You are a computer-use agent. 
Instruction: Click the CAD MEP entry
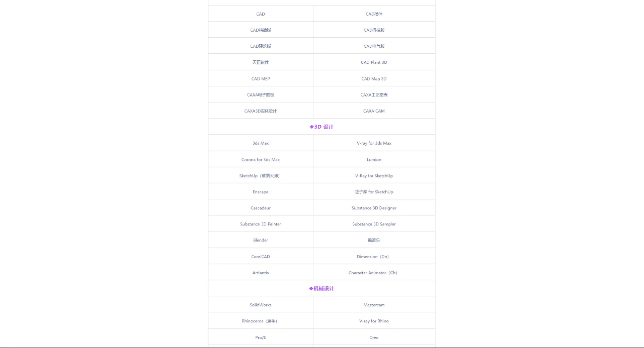coord(261,78)
